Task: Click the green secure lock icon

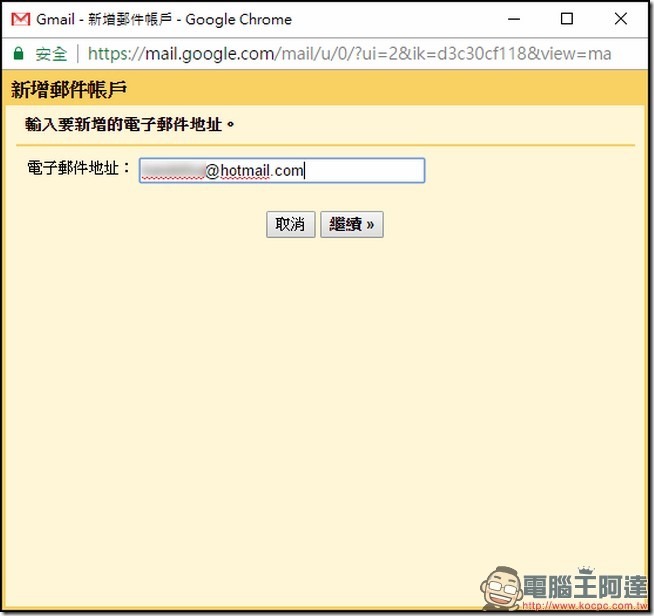Action: [18, 53]
